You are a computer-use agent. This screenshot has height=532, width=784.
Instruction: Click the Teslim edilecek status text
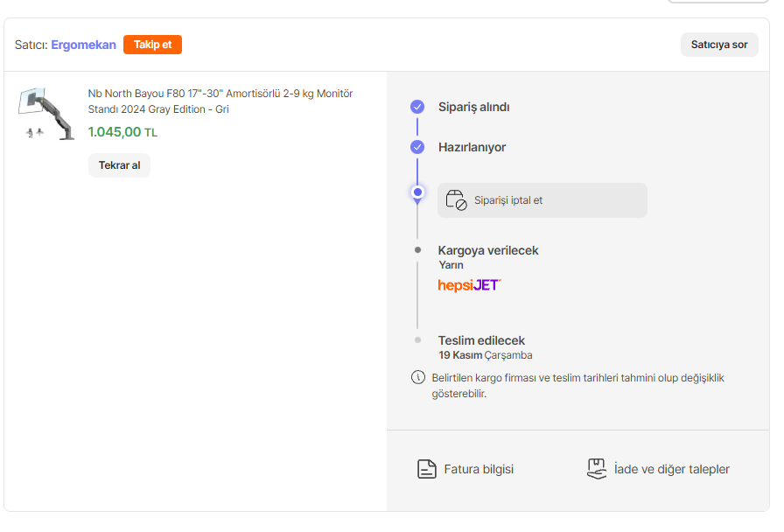click(481, 340)
